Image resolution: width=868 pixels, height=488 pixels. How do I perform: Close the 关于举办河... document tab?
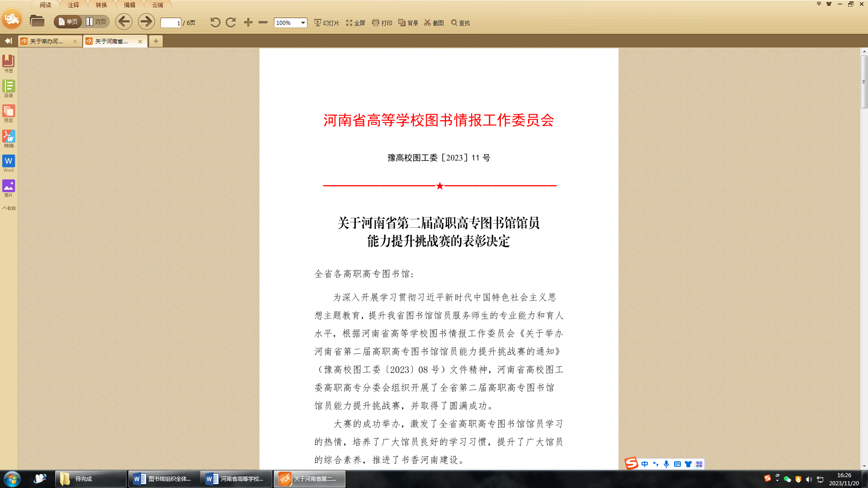point(75,41)
